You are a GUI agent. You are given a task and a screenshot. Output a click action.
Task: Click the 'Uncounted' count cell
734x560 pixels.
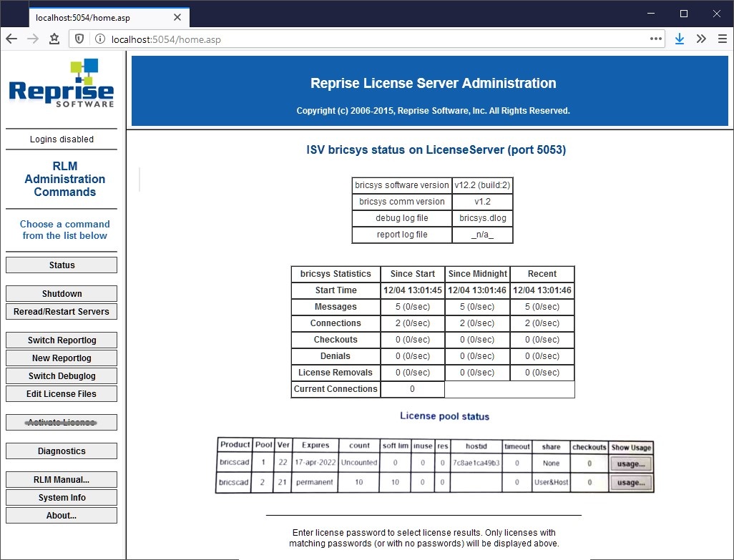[x=359, y=462]
